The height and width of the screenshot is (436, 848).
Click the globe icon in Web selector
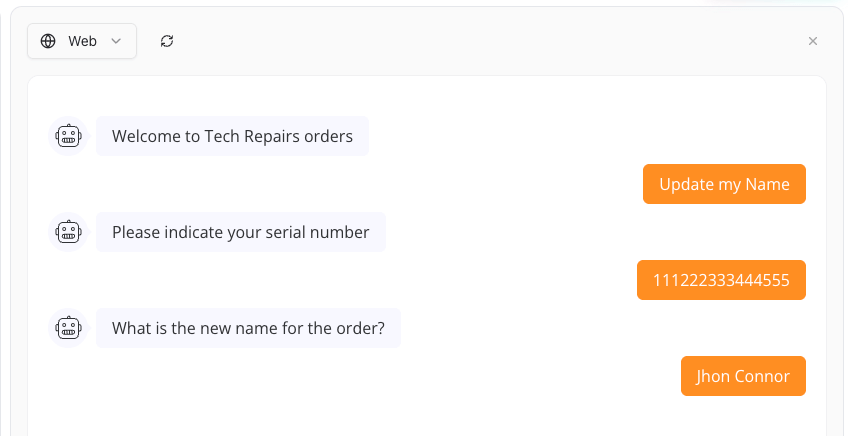[48, 41]
